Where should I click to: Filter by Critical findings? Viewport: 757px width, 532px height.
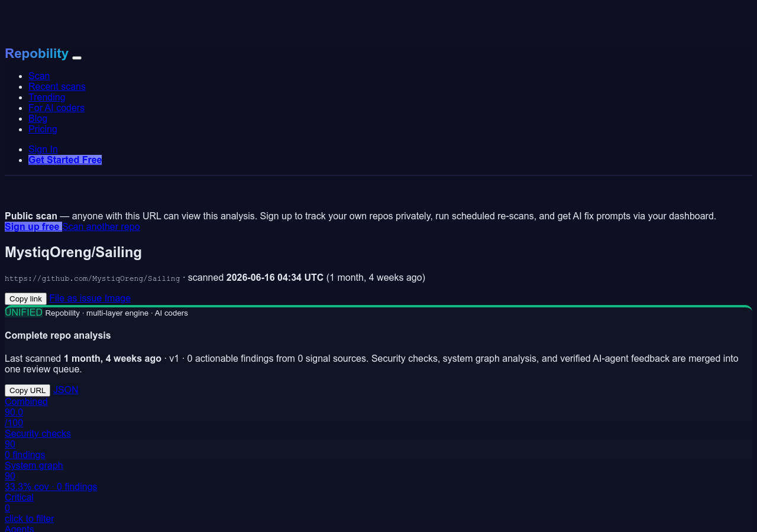30,508
